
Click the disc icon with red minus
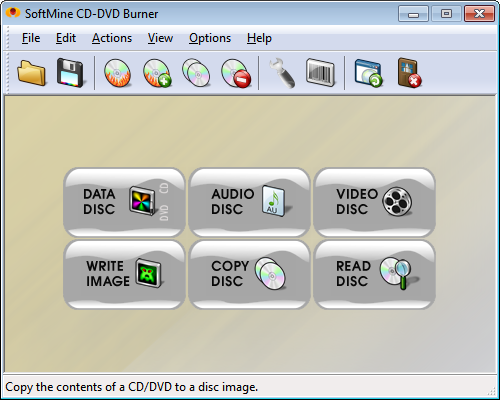[x=236, y=73]
